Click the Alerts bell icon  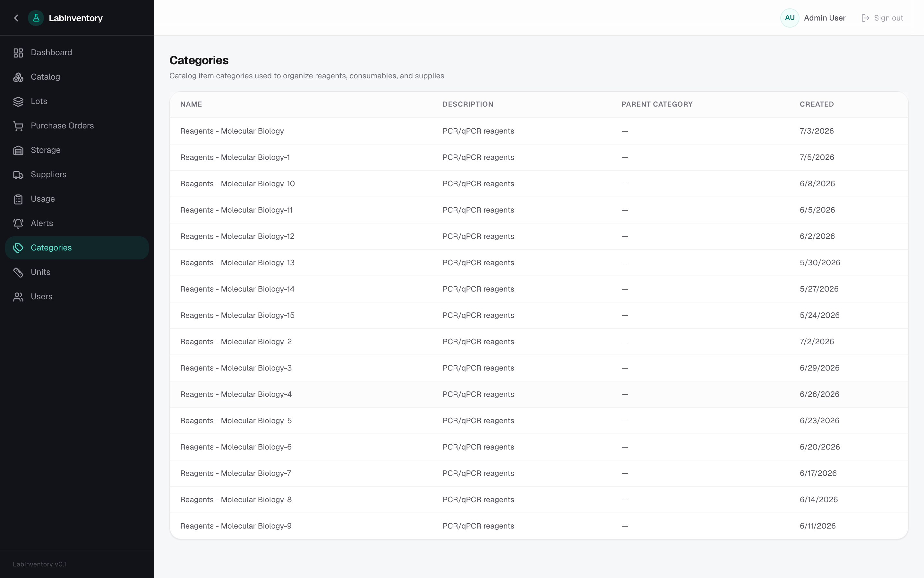coord(18,223)
